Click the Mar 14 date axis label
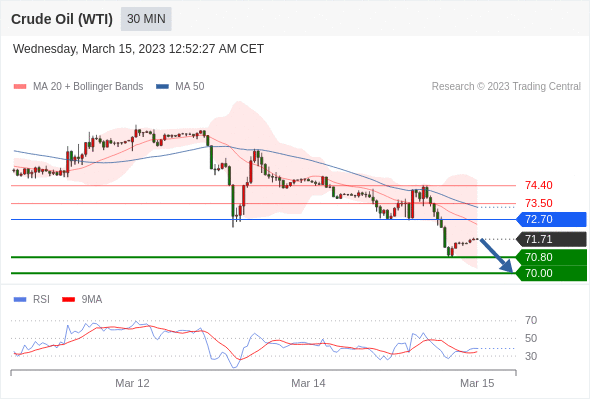The height and width of the screenshot is (400, 590). pos(308,383)
